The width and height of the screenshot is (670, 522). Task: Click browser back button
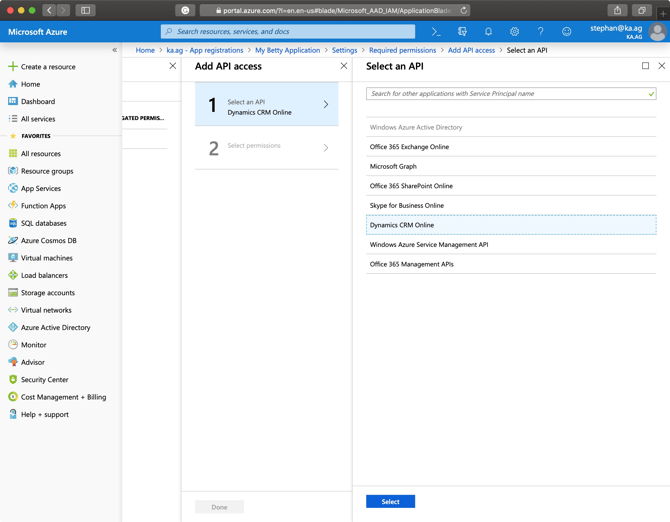[49, 10]
